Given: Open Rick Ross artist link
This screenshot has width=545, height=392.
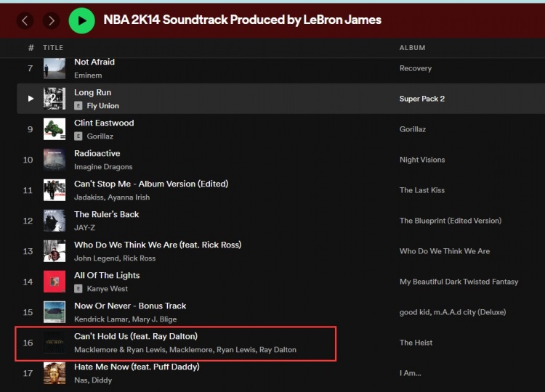Looking at the screenshot, I should point(139,258).
